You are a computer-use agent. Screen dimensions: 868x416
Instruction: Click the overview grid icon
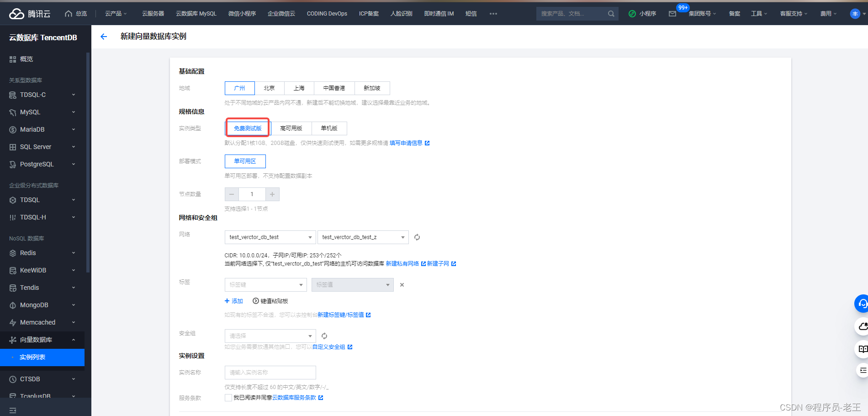(x=13, y=59)
